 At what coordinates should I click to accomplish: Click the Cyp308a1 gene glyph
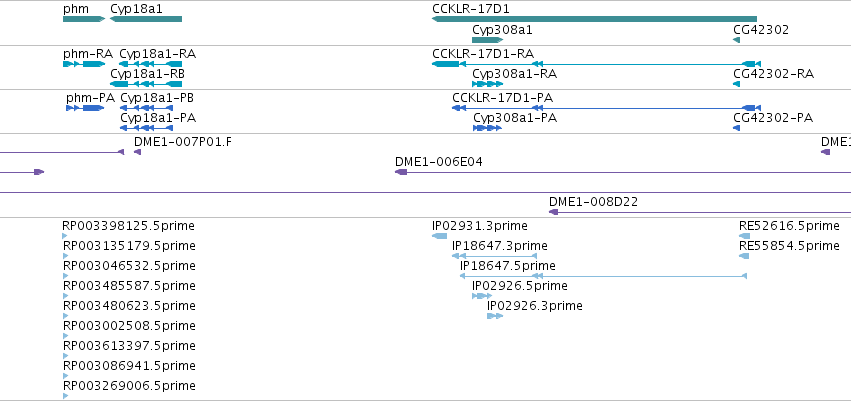[x=487, y=40]
